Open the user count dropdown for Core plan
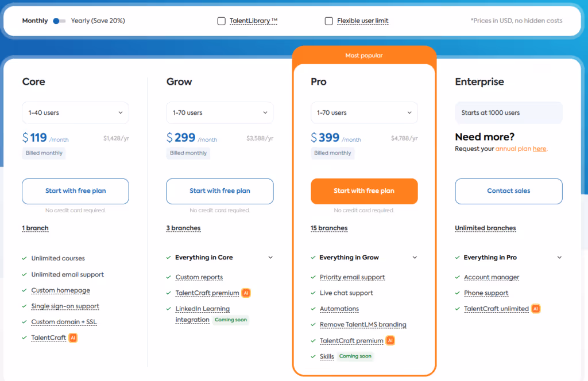 point(75,112)
